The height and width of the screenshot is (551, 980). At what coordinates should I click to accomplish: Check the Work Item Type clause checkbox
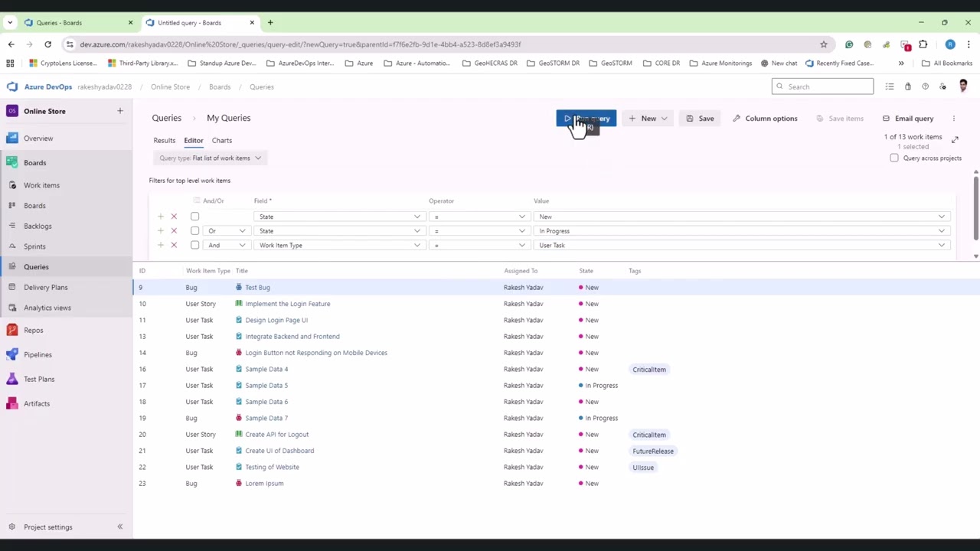(x=194, y=246)
